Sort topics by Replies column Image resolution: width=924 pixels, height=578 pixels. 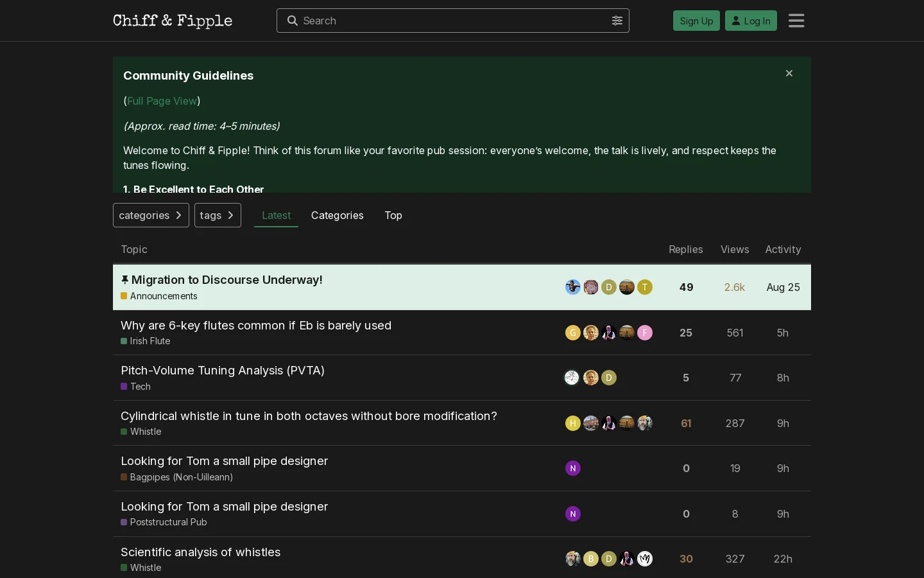click(x=686, y=249)
